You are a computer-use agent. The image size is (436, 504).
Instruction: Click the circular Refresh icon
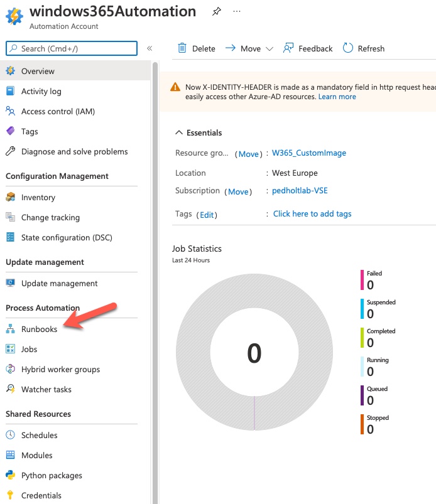[x=348, y=48]
